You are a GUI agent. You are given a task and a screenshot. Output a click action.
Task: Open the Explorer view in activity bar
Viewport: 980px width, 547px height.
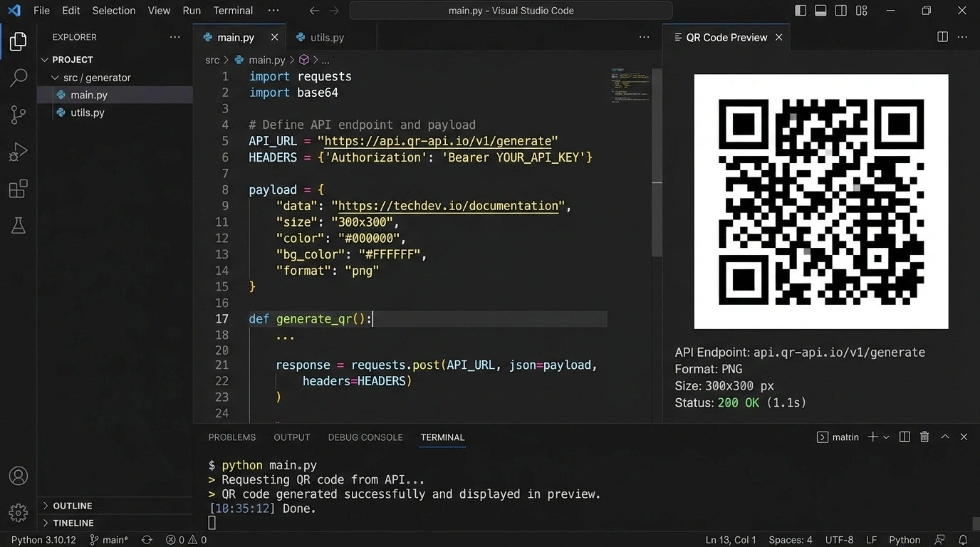[x=19, y=41]
